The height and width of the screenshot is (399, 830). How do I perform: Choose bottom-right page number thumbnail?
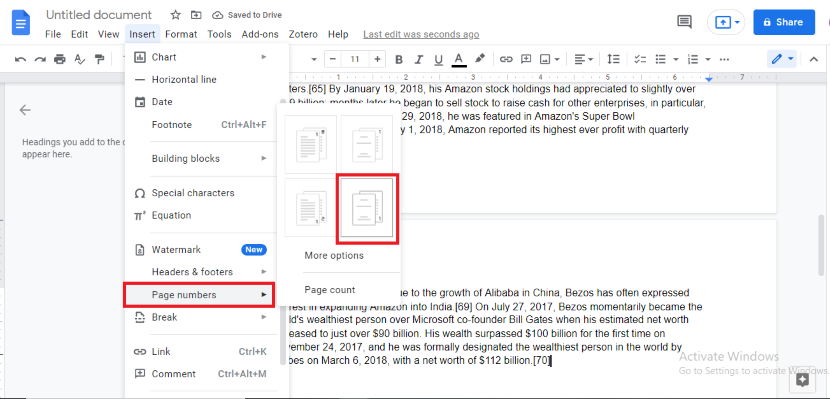click(366, 207)
